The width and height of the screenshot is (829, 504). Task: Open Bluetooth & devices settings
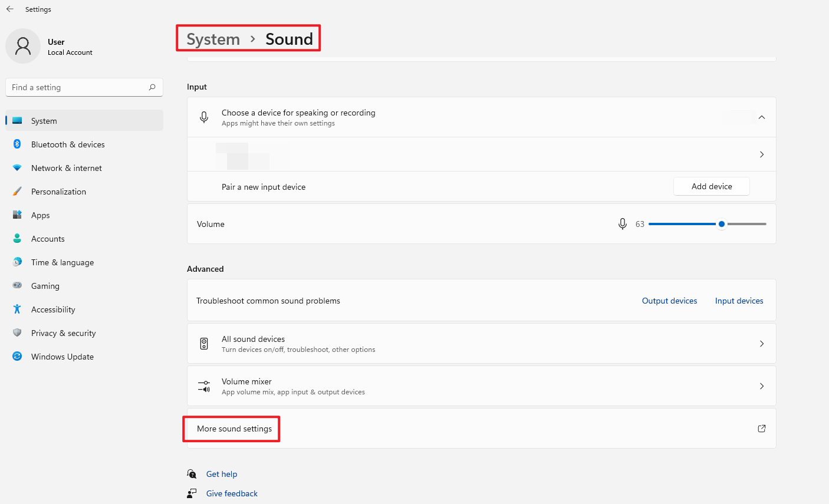tap(68, 144)
